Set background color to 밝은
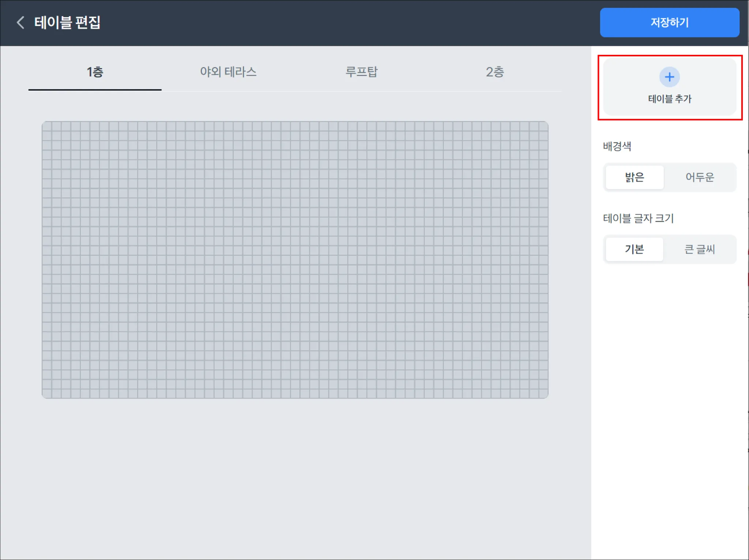Screen dimensions: 749x560 click(x=635, y=177)
